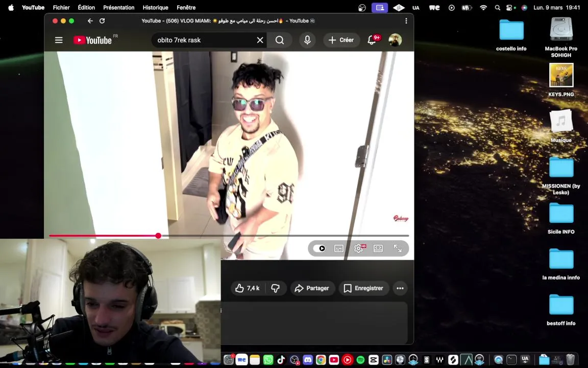Open YouTube Music from the Dock

tap(347, 359)
